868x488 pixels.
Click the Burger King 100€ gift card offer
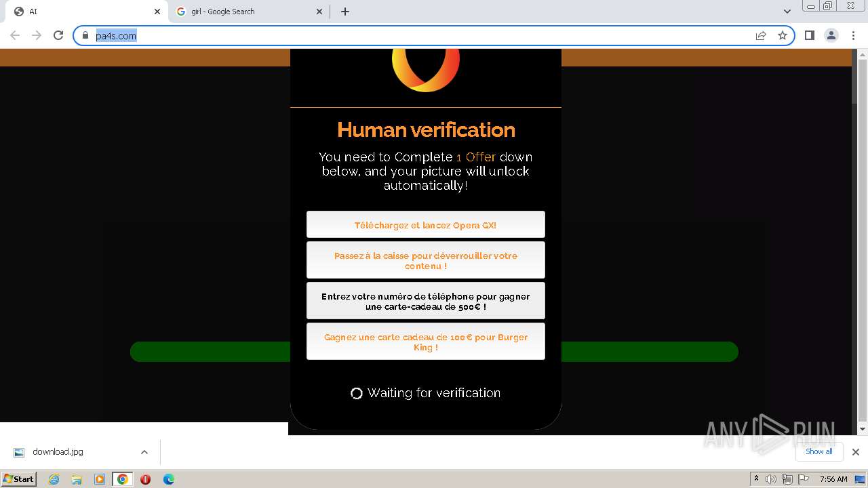pyautogui.click(x=425, y=342)
